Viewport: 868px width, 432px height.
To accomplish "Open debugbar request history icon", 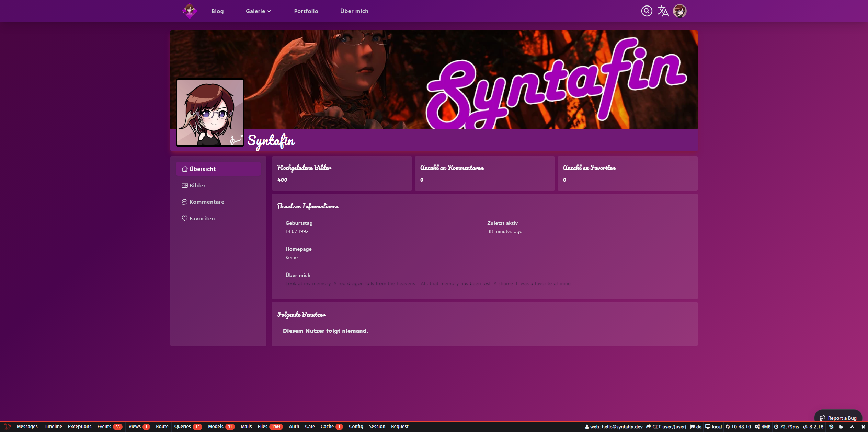I will click(x=831, y=427).
